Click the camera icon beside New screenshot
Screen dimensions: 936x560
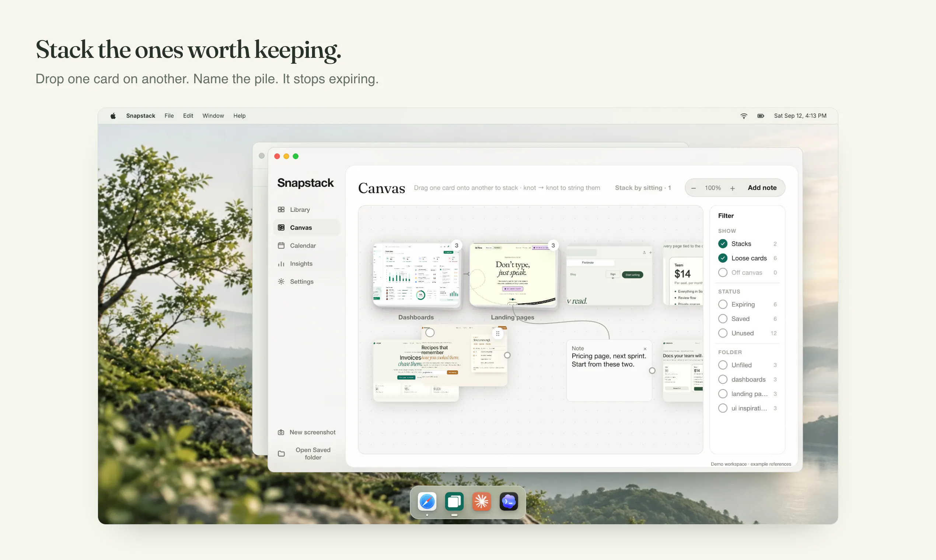click(281, 433)
